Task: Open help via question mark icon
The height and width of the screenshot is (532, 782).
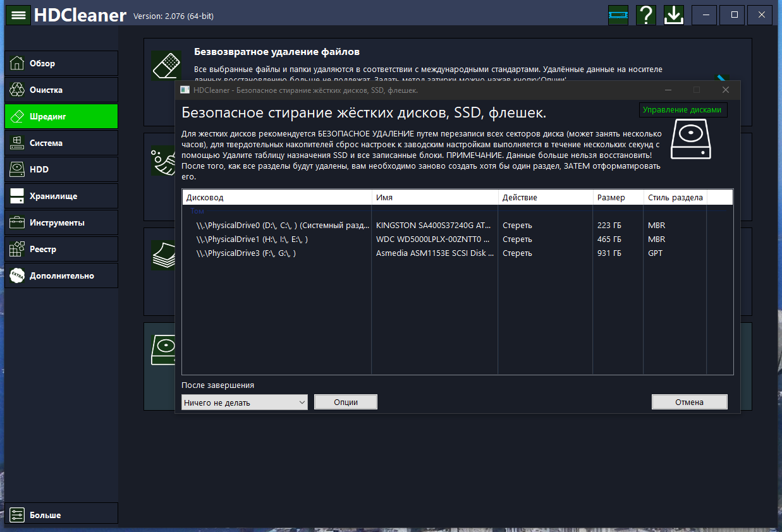Action: click(x=645, y=15)
